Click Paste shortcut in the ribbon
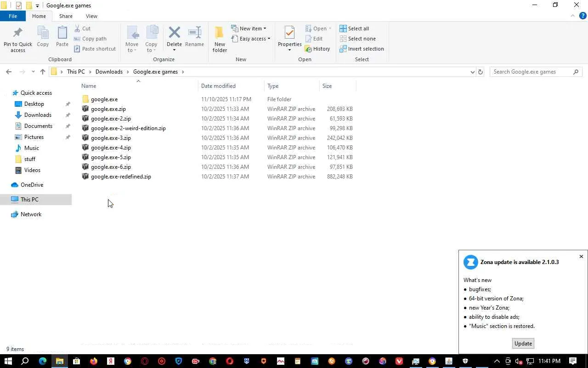 tap(95, 49)
